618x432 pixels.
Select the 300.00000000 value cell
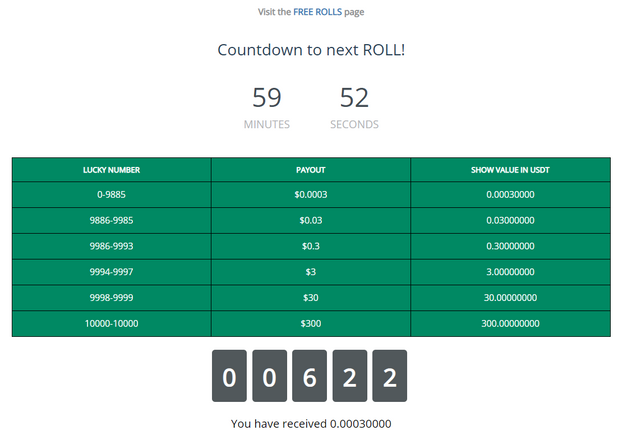[x=510, y=324]
